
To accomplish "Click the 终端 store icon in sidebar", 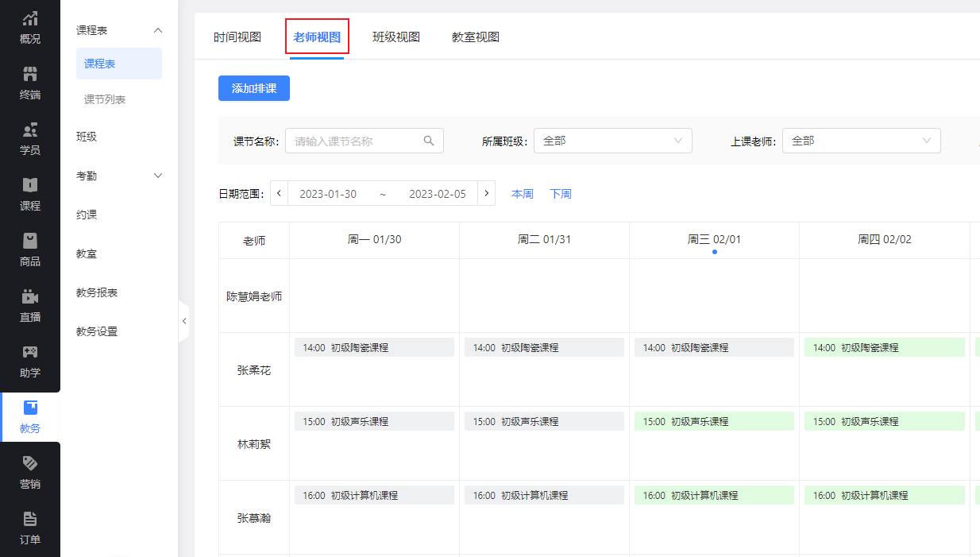I will click(30, 75).
